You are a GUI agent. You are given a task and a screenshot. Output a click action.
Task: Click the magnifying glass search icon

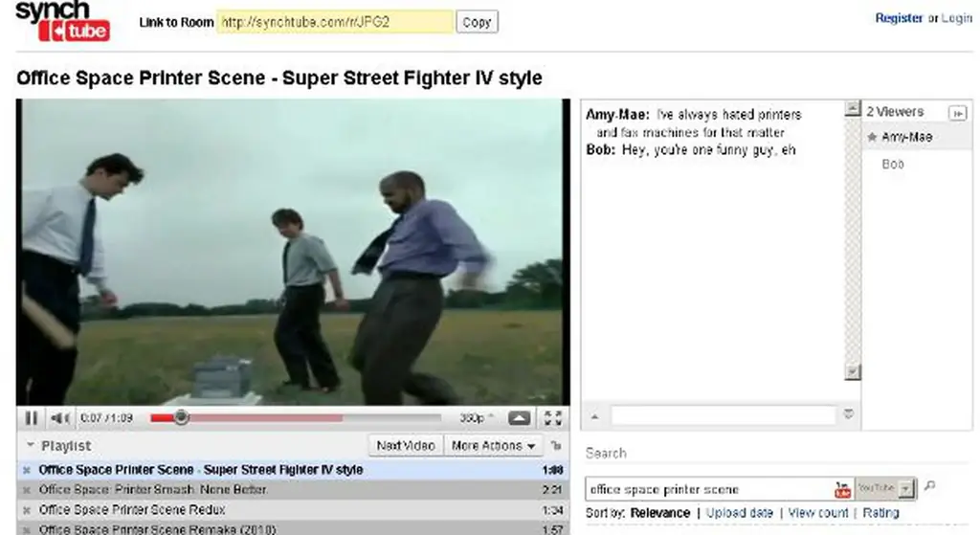click(x=930, y=485)
